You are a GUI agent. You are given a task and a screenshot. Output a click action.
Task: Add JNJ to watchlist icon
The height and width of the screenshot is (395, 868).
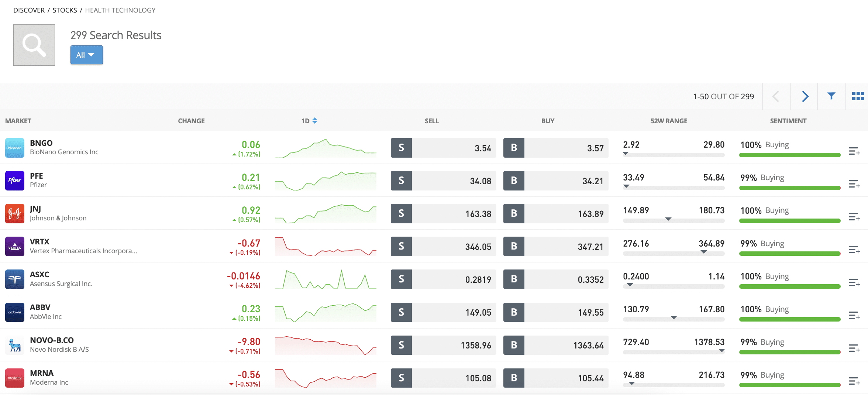pos(854,217)
